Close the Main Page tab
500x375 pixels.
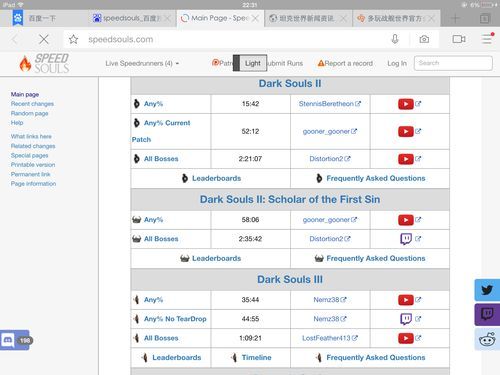click(255, 18)
